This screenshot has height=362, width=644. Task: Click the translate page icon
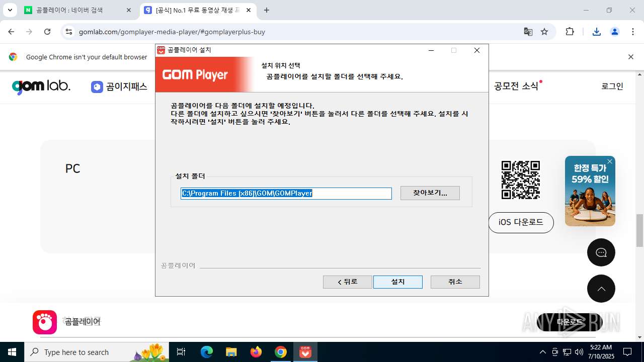528,32
